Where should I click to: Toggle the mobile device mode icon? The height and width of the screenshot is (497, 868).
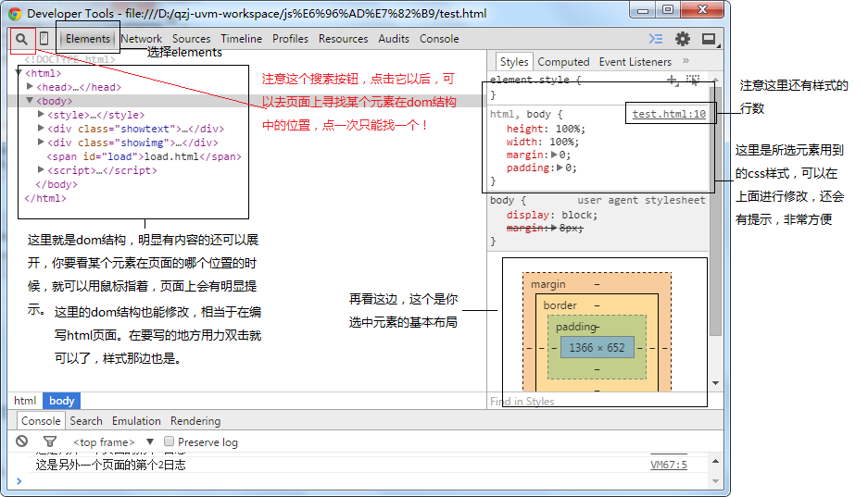pyautogui.click(x=44, y=39)
